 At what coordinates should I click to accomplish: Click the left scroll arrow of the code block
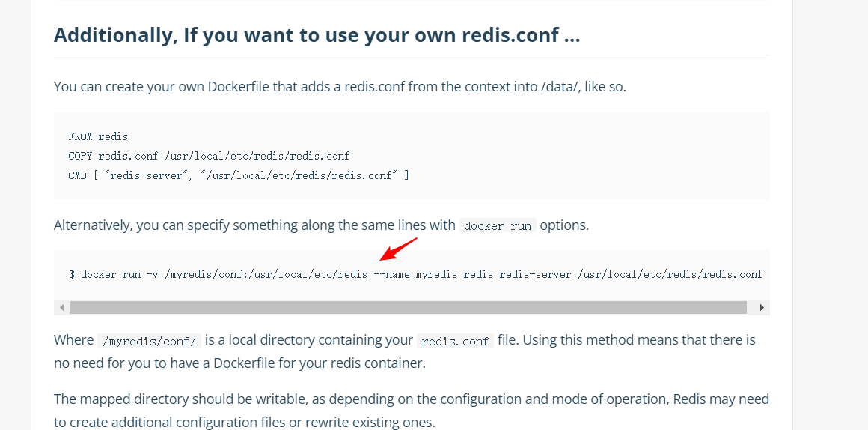coord(62,308)
